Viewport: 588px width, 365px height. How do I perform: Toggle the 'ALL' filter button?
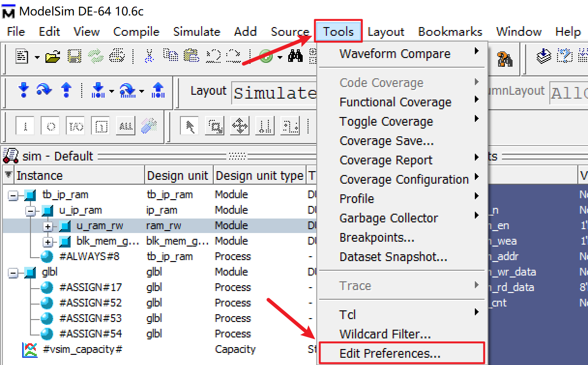[x=126, y=127]
